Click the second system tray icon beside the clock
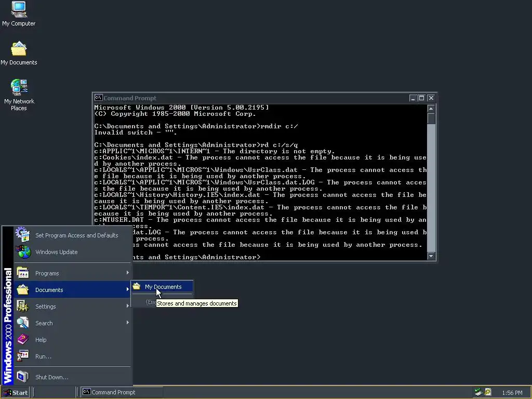Viewport: 532px width, 399px height. [x=488, y=392]
